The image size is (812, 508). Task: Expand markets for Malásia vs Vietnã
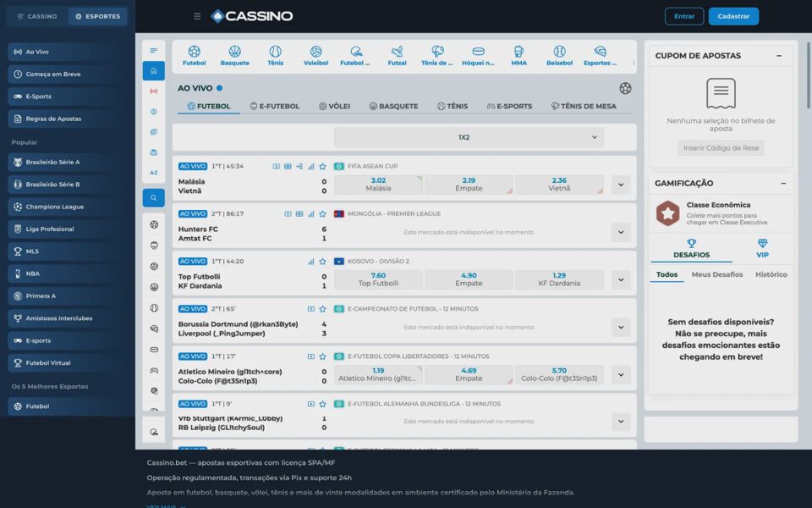tap(621, 185)
